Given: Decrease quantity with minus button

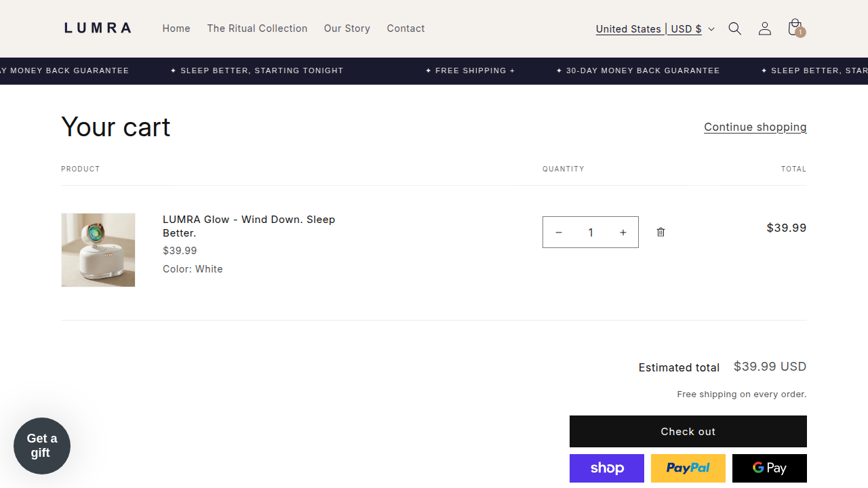Looking at the screenshot, I should pyautogui.click(x=558, y=232).
